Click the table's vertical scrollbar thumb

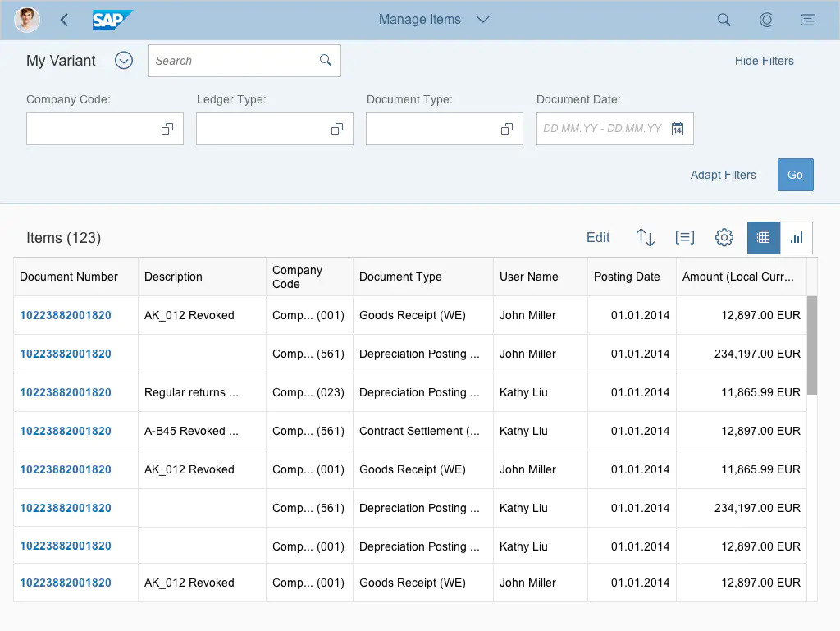click(x=812, y=345)
